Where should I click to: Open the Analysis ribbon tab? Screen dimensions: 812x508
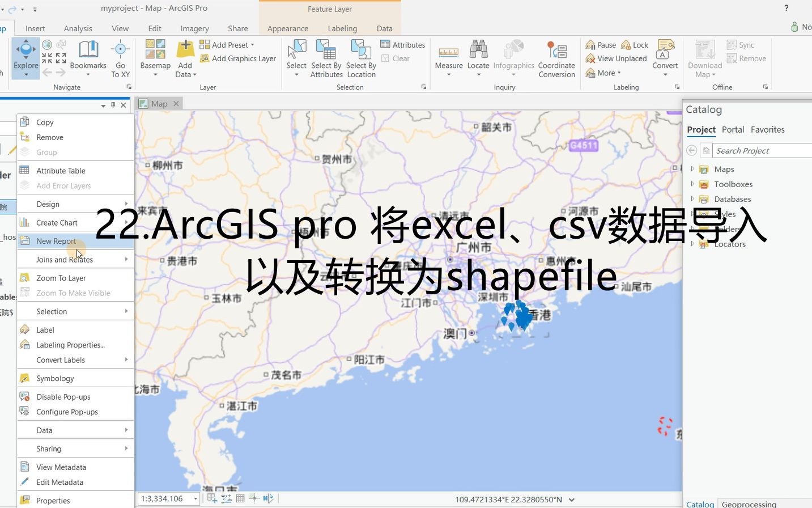pyautogui.click(x=78, y=28)
